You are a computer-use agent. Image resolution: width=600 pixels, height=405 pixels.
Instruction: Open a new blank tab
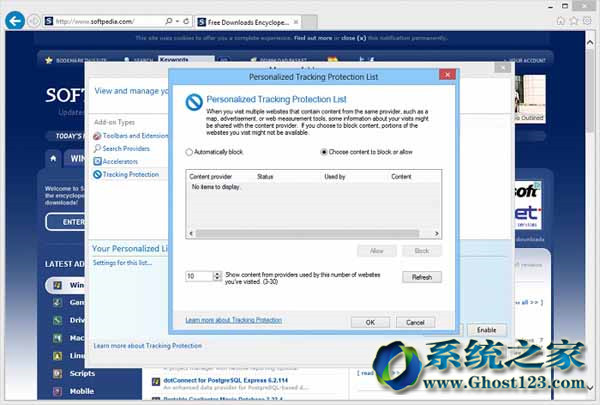[310, 22]
